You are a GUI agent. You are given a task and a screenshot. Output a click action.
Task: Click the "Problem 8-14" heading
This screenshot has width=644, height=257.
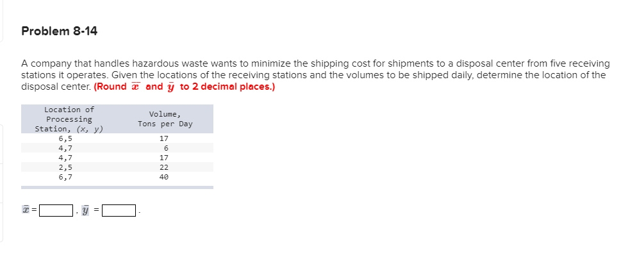(x=59, y=31)
